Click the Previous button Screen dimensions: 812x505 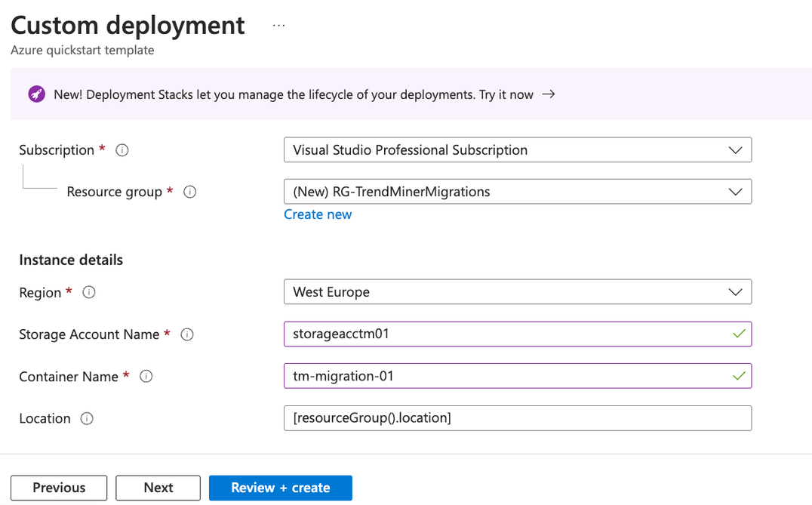[58, 488]
